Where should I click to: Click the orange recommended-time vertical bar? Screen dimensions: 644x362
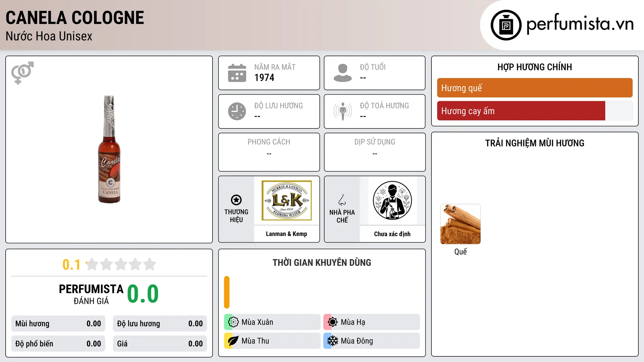(227, 292)
